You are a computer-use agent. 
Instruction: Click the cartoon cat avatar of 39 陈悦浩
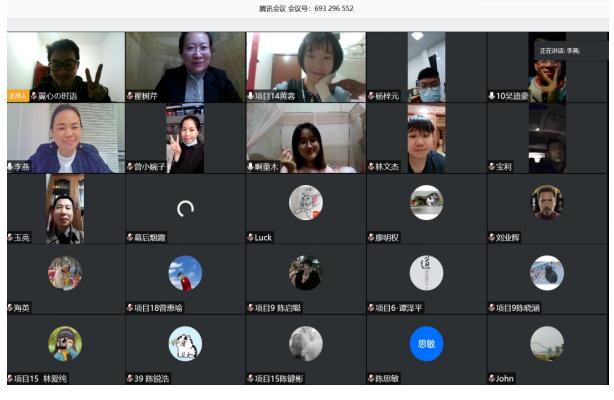[x=185, y=344]
